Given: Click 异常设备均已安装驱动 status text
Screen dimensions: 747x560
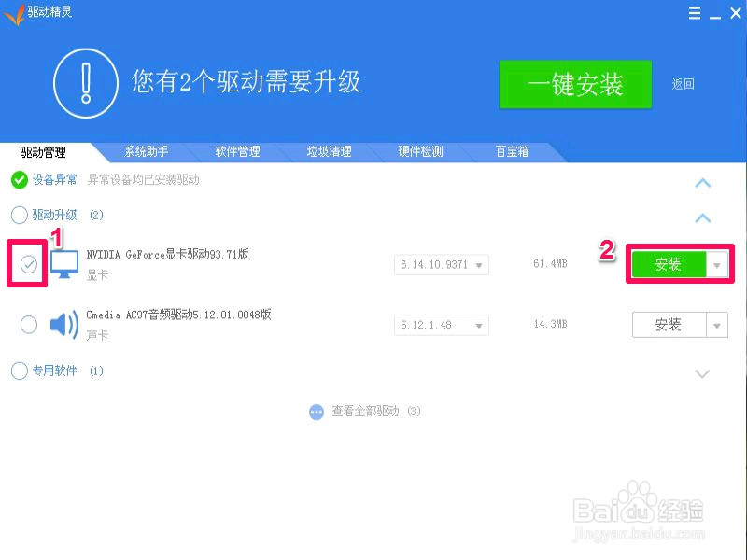Looking at the screenshot, I should pos(144,180).
